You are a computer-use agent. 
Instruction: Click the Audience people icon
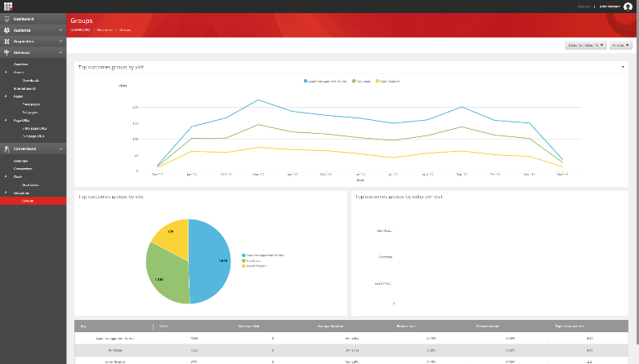pyautogui.click(x=7, y=30)
